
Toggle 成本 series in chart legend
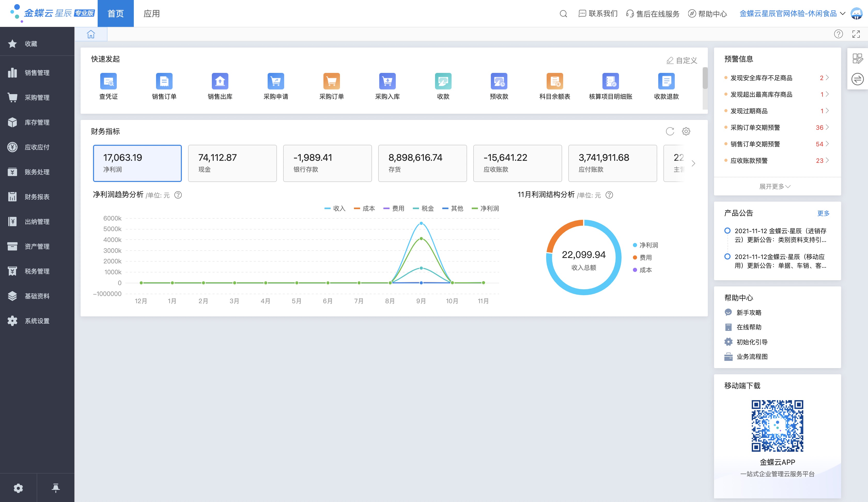pyautogui.click(x=365, y=208)
